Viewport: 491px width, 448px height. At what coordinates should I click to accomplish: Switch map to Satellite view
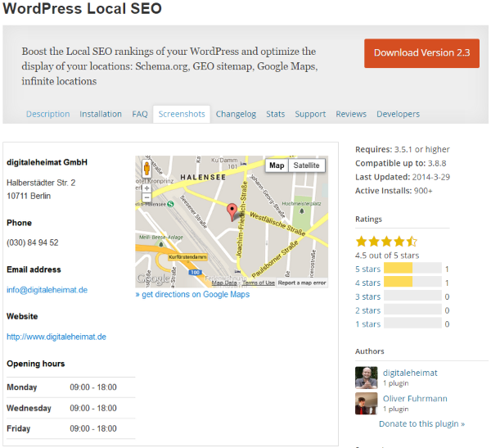tap(306, 165)
